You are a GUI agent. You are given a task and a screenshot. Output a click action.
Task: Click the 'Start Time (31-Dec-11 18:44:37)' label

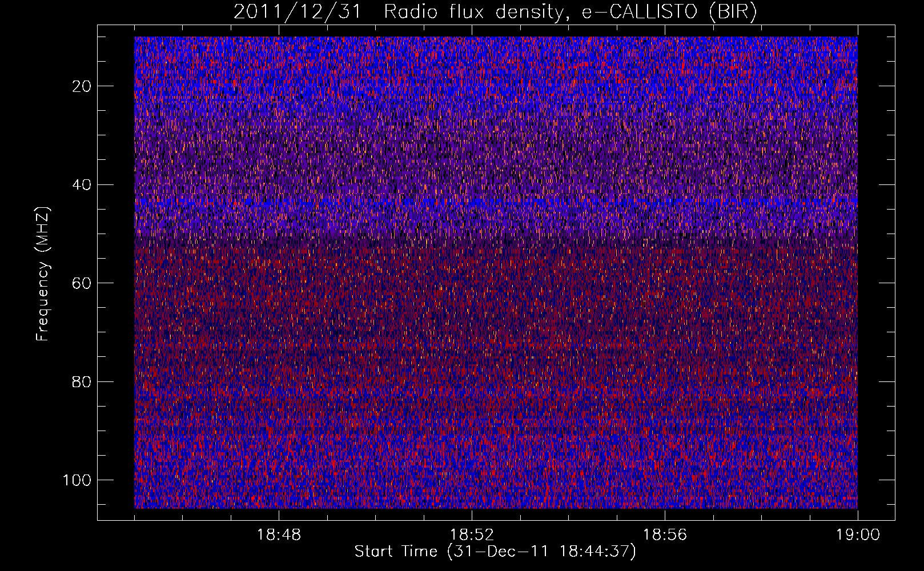(495, 552)
